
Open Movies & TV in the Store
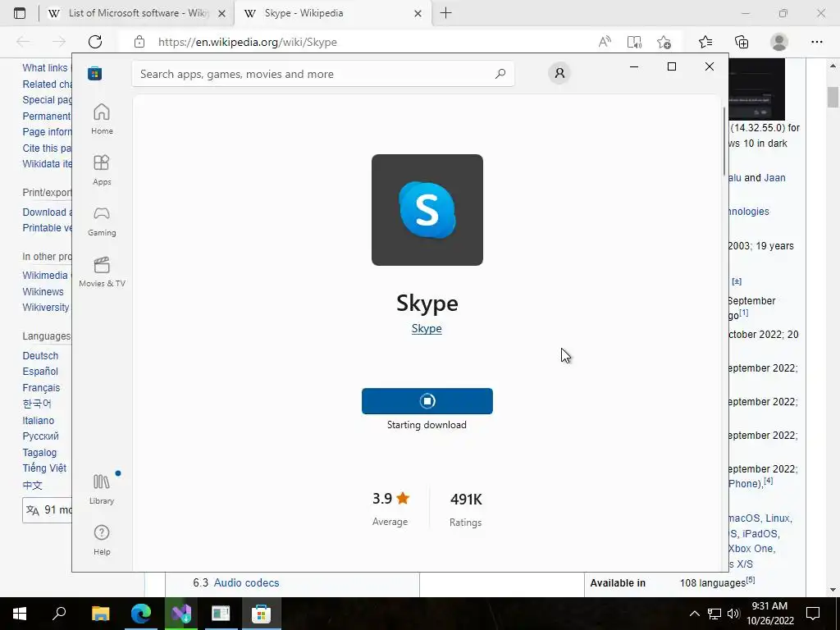click(x=102, y=272)
